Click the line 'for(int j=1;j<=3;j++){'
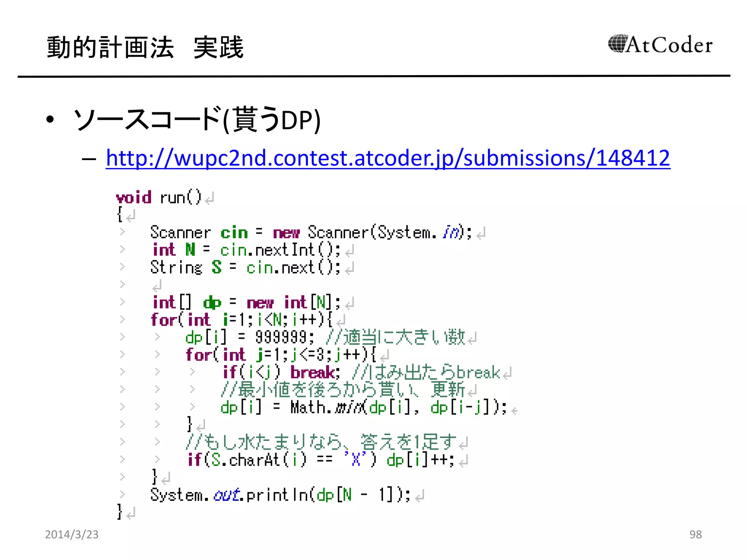 (281, 355)
